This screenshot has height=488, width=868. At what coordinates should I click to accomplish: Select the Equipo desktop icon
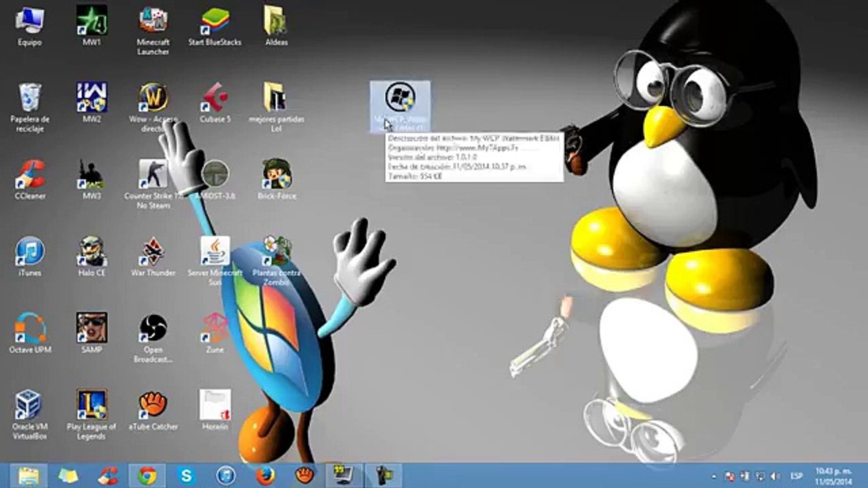(x=30, y=26)
